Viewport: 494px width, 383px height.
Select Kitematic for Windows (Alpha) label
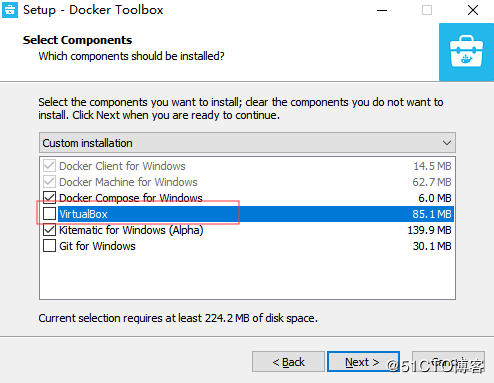(x=131, y=230)
